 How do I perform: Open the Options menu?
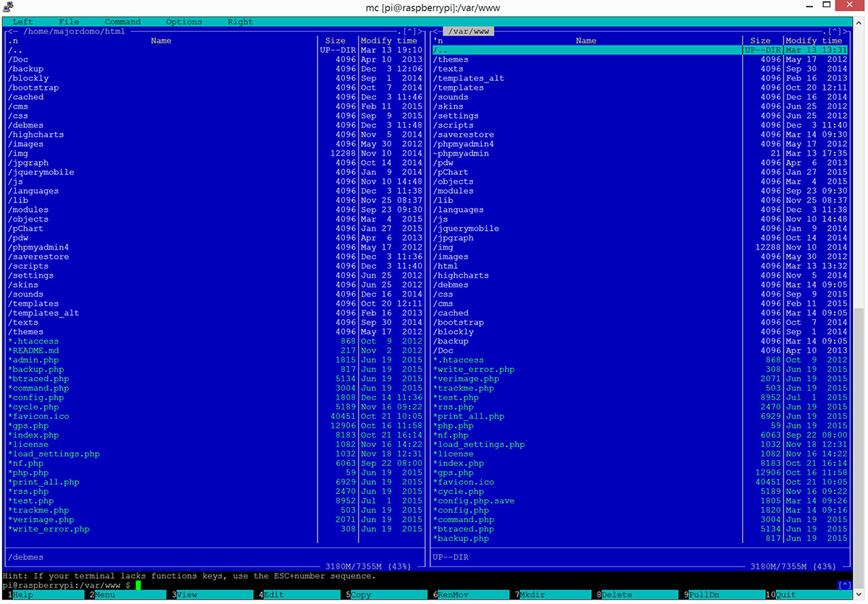point(184,22)
